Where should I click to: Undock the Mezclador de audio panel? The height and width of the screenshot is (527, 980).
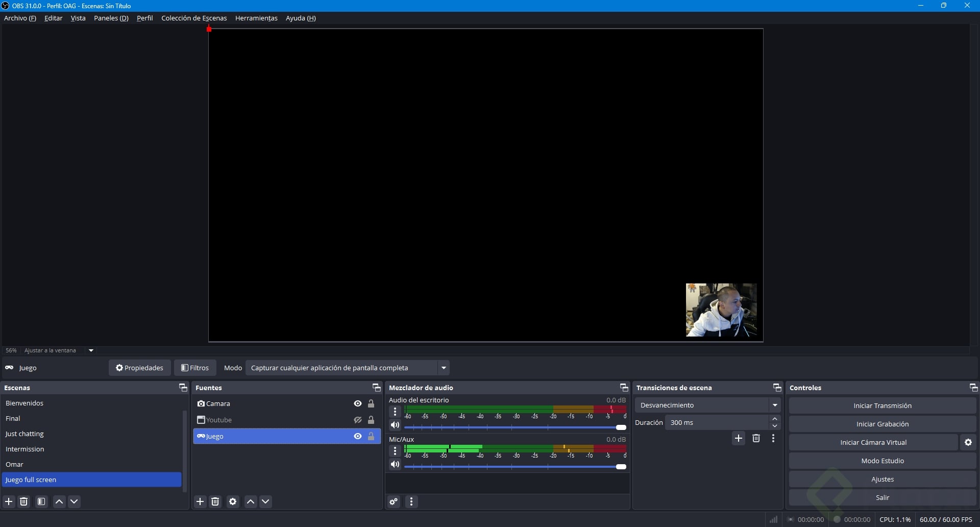624,388
